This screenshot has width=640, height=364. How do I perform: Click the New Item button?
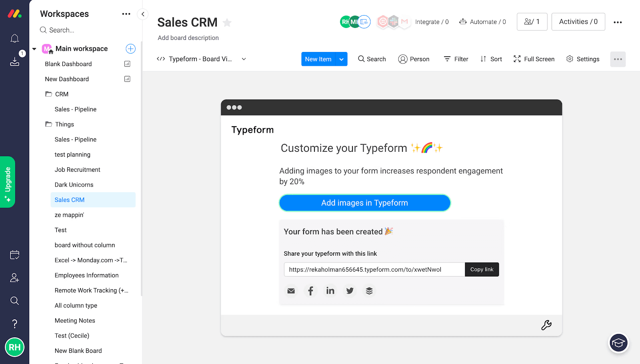click(x=318, y=59)
